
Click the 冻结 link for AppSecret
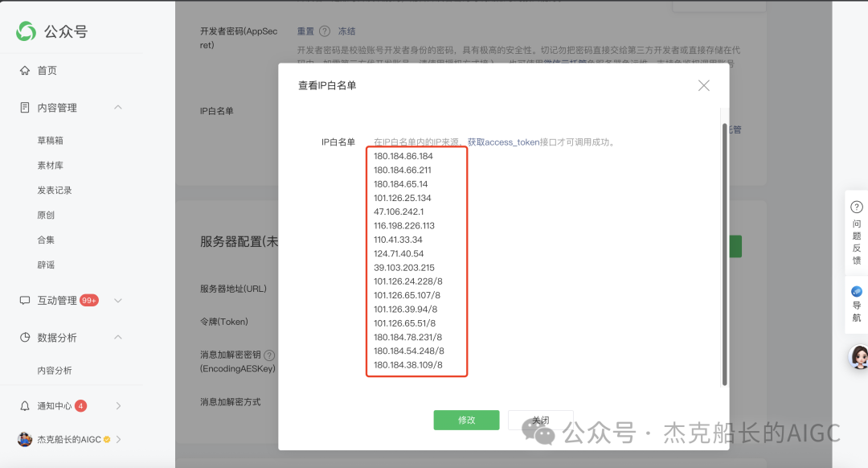[x=347, y=31]
